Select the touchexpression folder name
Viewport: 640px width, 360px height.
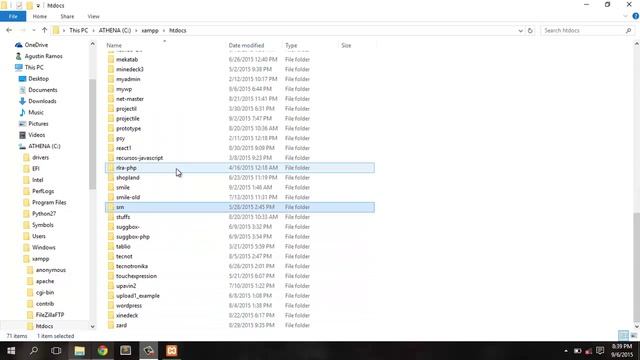coord(136,276)
